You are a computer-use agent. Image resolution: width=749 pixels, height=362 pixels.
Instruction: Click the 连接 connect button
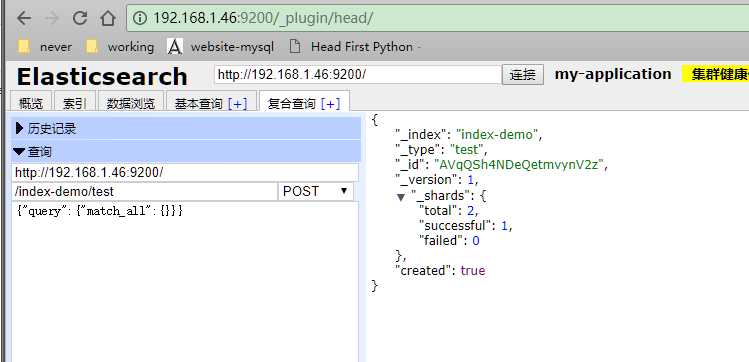coord(523,75)
